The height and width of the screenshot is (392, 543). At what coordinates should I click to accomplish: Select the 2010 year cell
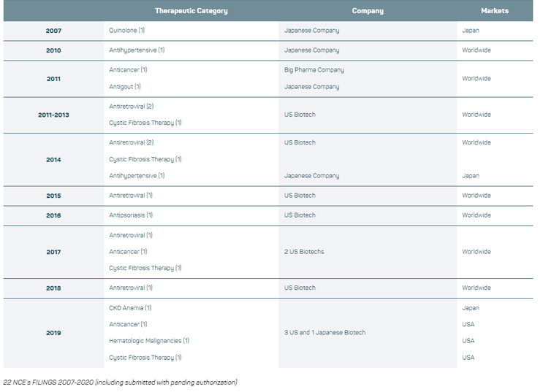click(53, 50)
